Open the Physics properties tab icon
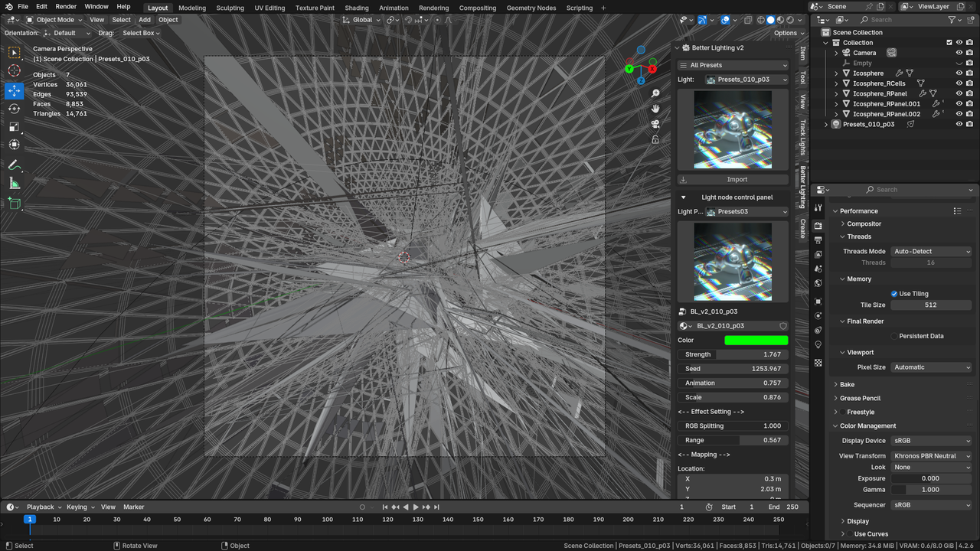 [818, 316]
